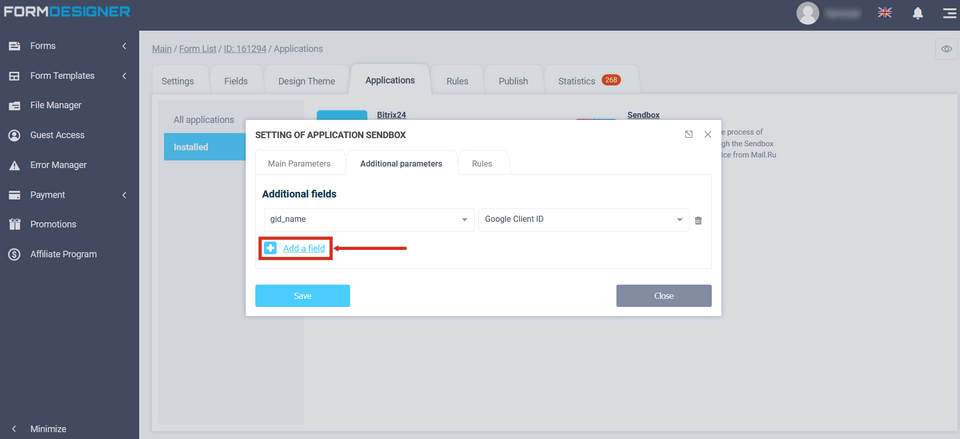Click the Form List breadcrumb link
Viewport: 960px width, 439px height.
coord(198,49)
